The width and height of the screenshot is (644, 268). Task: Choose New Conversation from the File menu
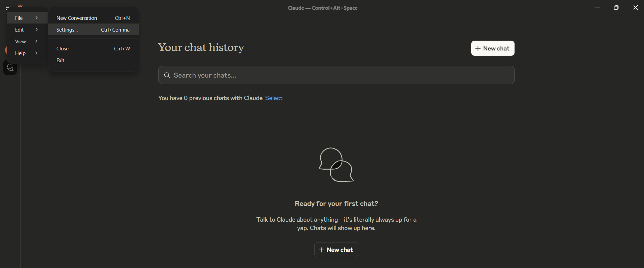click(93, 18)
